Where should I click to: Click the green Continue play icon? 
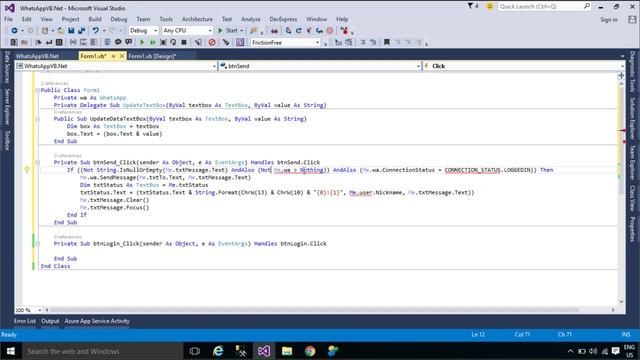(142, 42)
